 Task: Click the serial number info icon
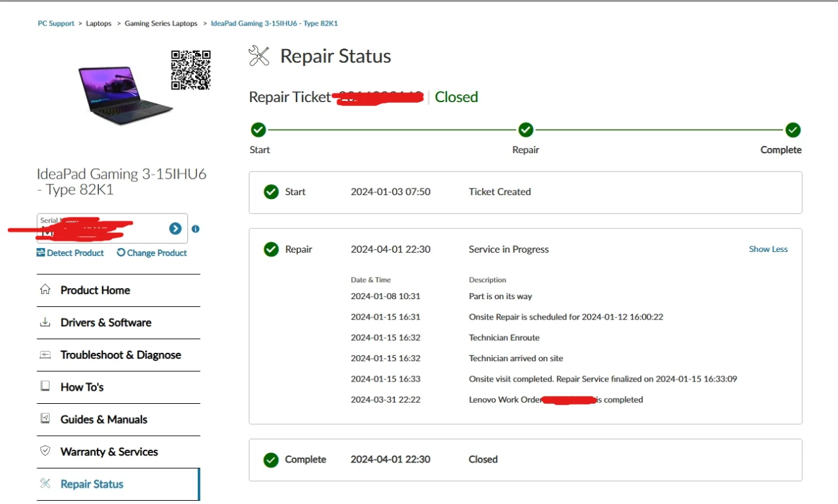195,229
